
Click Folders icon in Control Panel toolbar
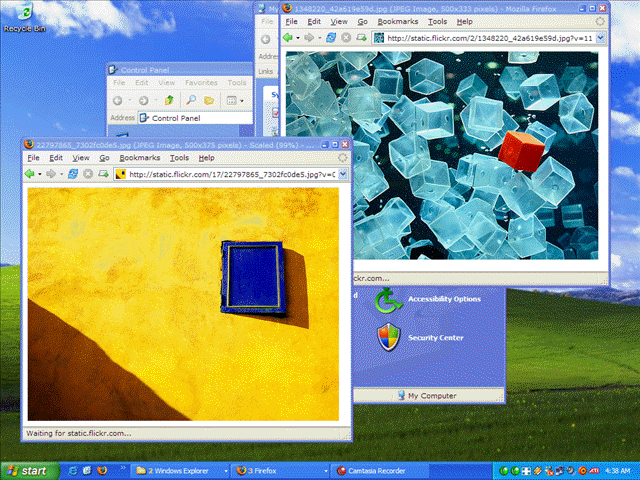coord(209,100)
